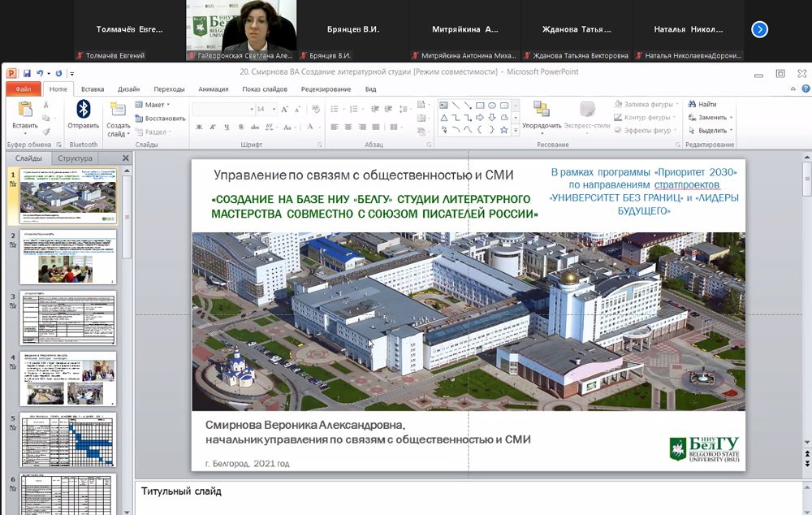Open the Вставка ribbon tab
812x515 pixels.
tap(93, 89)
